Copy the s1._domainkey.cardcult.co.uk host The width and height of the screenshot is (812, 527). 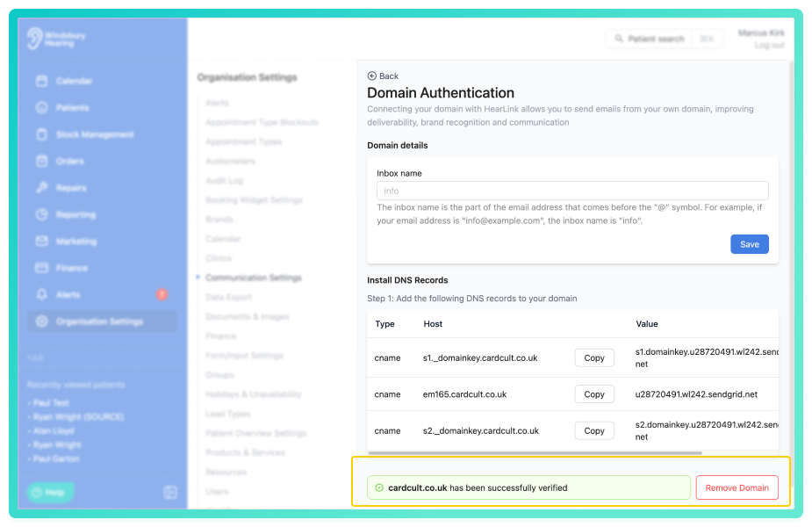[x=594, y=357]
